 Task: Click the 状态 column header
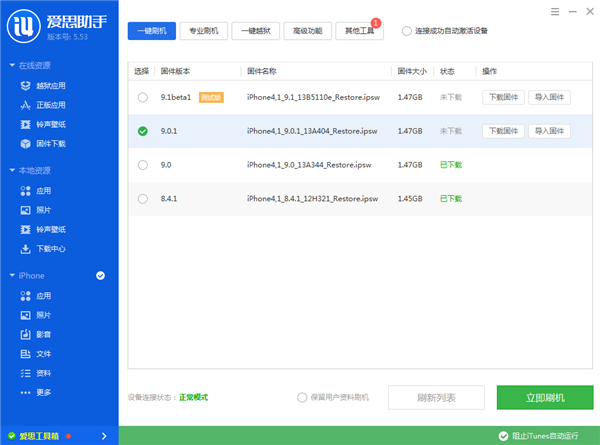pyautogui.click(x=447, y=71)
